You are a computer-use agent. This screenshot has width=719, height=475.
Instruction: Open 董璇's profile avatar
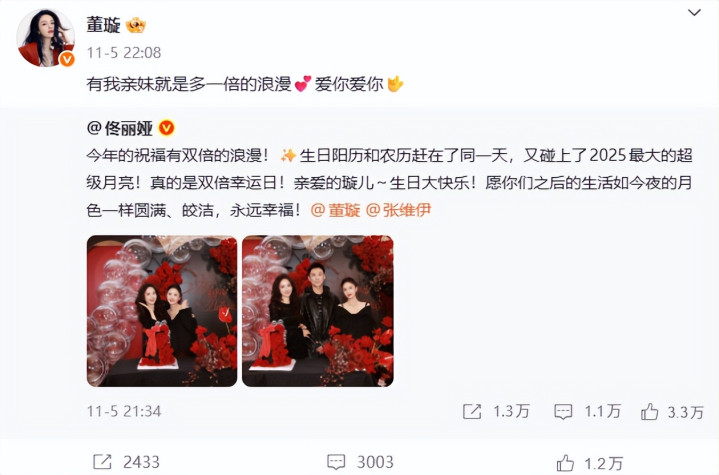click(45, 37)
